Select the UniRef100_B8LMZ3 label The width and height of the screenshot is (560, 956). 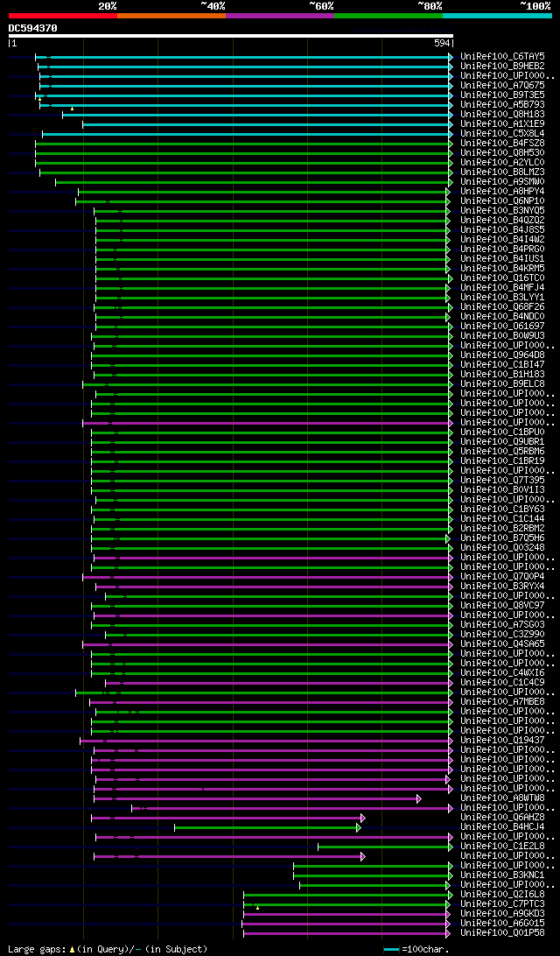tap(503, 172)
